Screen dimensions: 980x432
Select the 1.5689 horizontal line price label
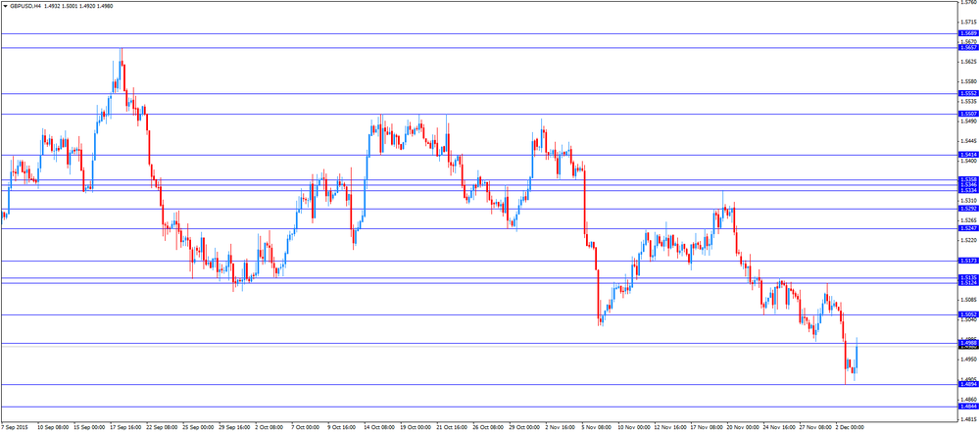coord(967,33)
